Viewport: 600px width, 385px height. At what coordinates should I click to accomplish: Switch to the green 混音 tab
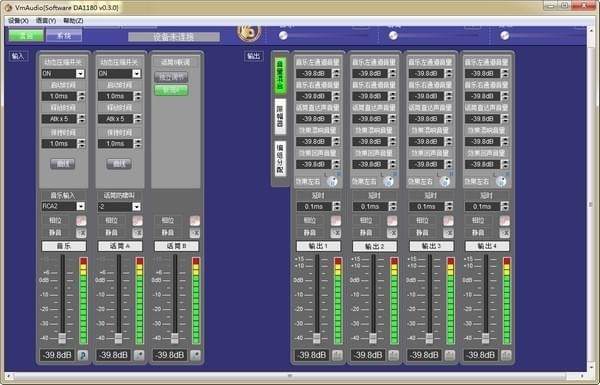(26, 36)
